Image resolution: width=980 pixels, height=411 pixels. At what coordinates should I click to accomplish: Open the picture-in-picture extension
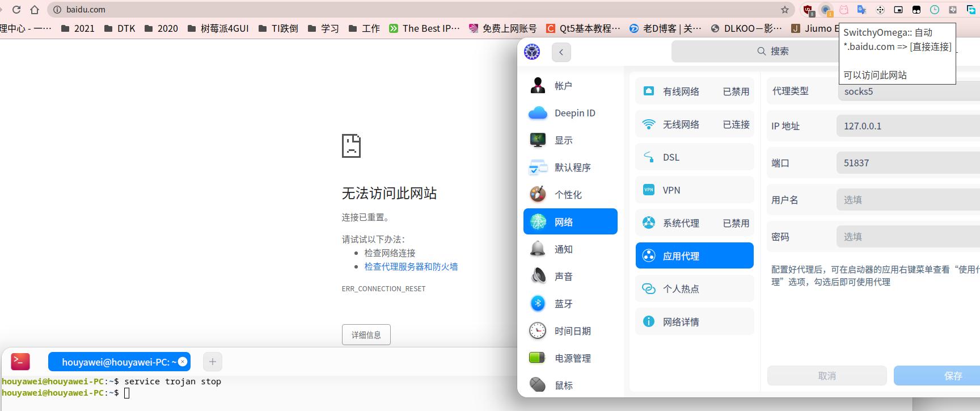[x=898, y=10]
